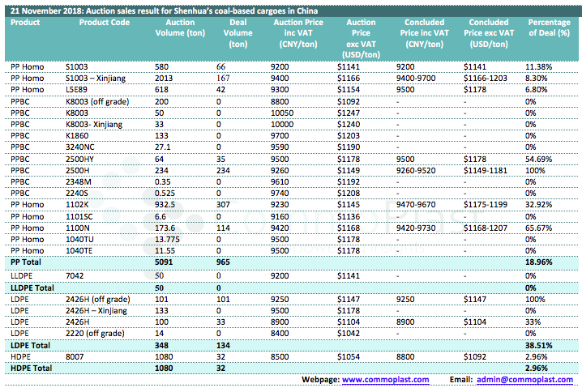This screenshot has width=582, height=392.
Task: Click the 7042 LLDPE product code
Action: coord(74,275)
